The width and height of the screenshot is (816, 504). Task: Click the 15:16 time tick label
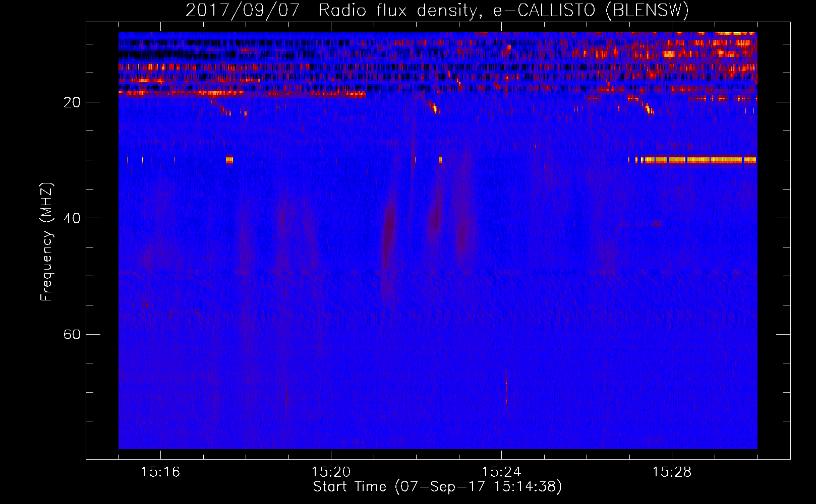click(x=160, y=472)
